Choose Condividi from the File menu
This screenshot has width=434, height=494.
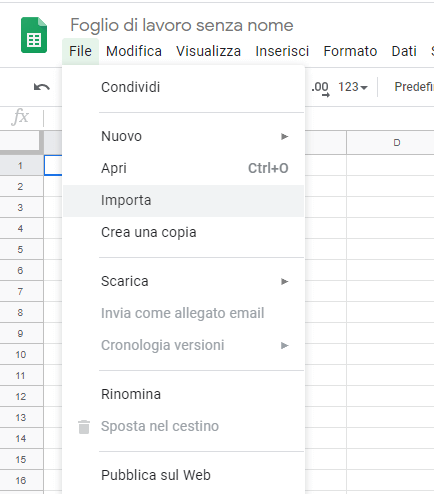pos(183,87)
